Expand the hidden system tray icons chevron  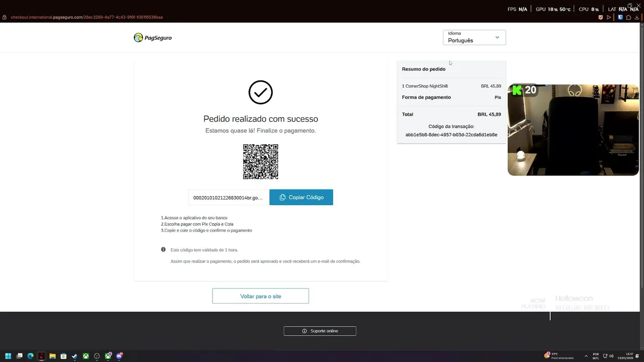586,356
